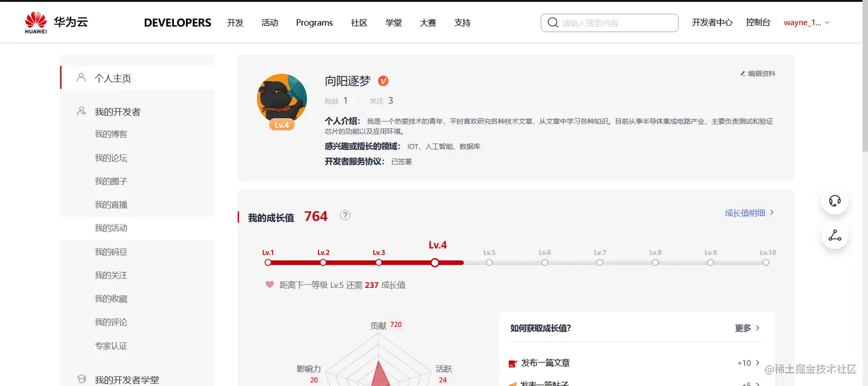Viewport: 868px width, 386px height.
Task: Click the chevron next to 更多
Action: click(x=758, y=328)
